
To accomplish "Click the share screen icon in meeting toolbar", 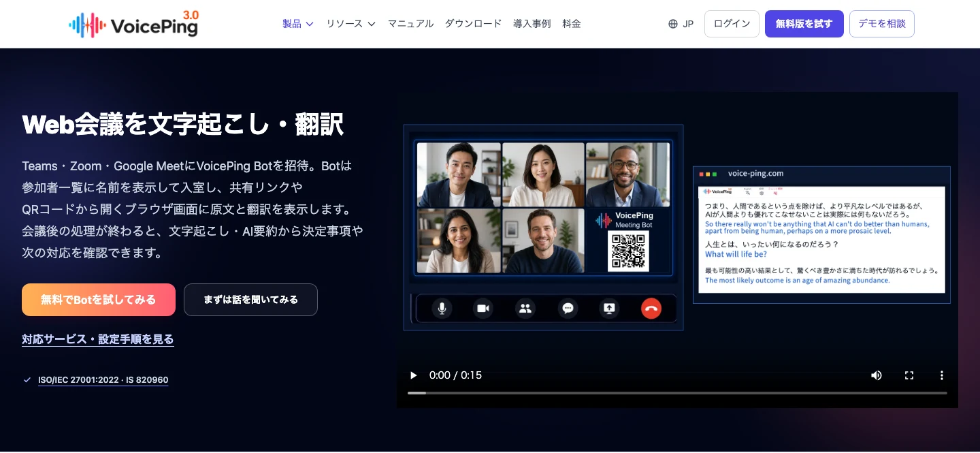I will pos(609,309).
